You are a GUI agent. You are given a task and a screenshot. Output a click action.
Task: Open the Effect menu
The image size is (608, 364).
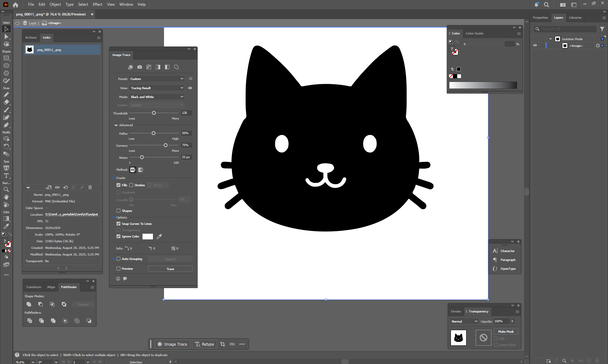coord(98,4)
